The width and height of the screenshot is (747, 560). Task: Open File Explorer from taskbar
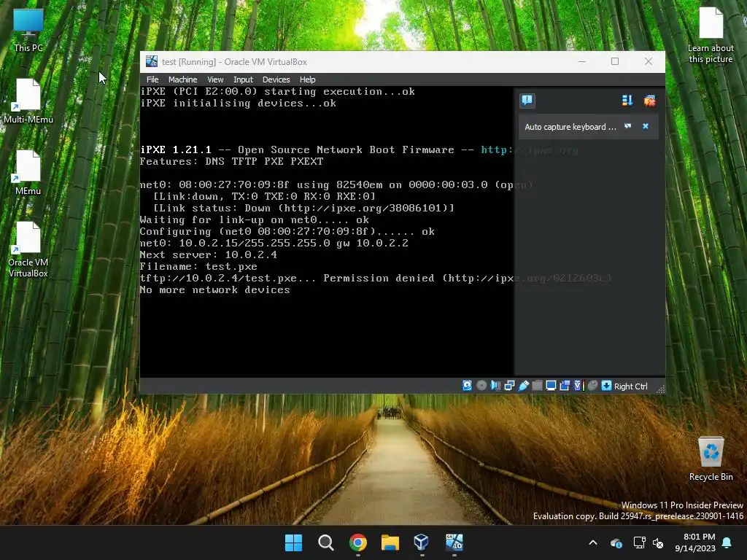(390, 542)
